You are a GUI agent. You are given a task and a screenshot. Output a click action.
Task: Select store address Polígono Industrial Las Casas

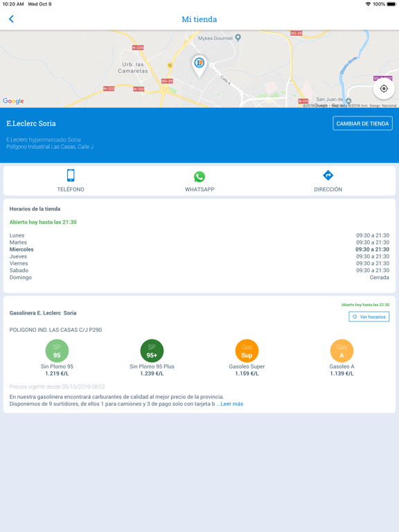(x=50, y=147)
